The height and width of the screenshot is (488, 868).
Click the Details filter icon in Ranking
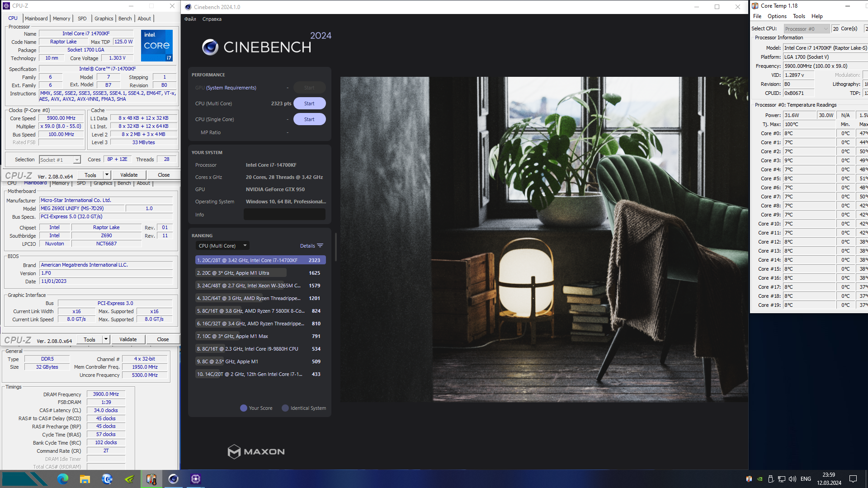320,246
